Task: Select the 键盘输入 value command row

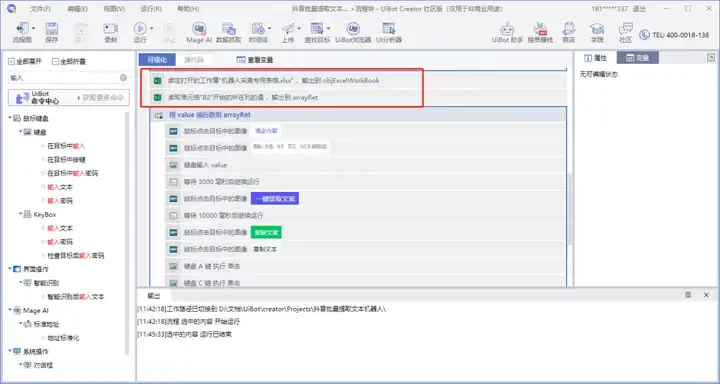Action: pos(365,165)
